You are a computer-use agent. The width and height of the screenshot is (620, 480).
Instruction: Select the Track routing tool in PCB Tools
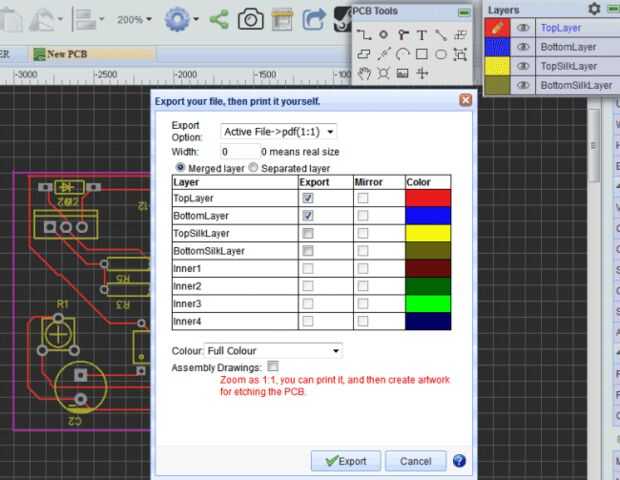[x=364, y=35]
